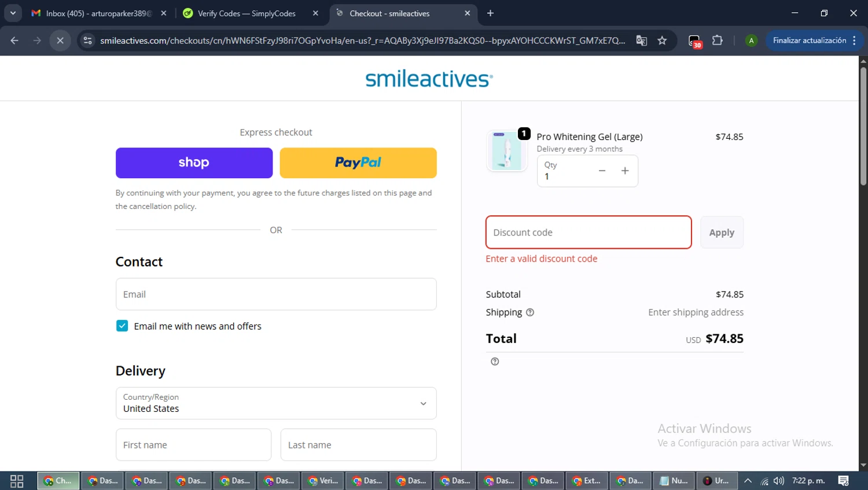
Task: Click the 7:22 p. m. clock
Action: click(808, 481)
